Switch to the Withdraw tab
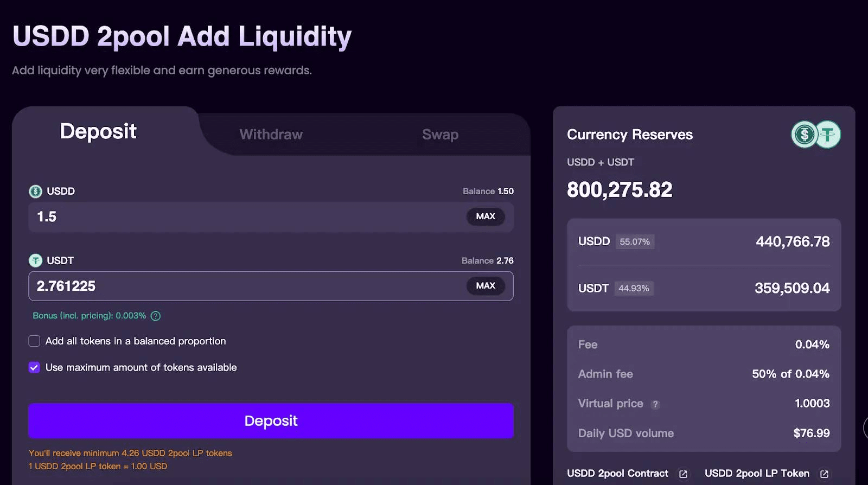 tap(271, 135)
